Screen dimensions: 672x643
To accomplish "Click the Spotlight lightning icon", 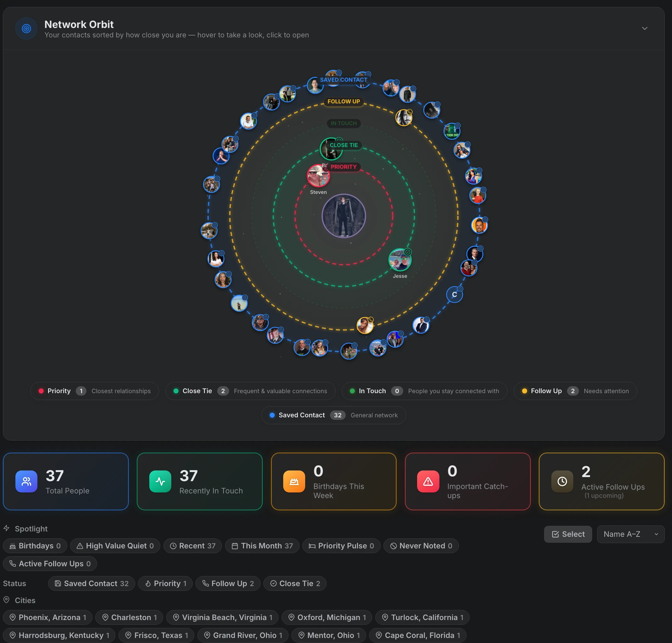I will 7,528.
